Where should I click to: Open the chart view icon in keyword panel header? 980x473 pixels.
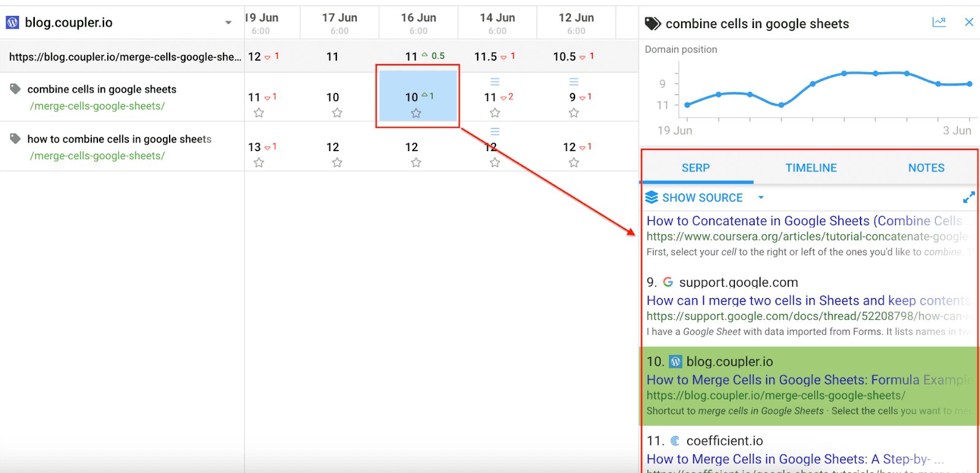pyautogui.click(x=939, y=23)
